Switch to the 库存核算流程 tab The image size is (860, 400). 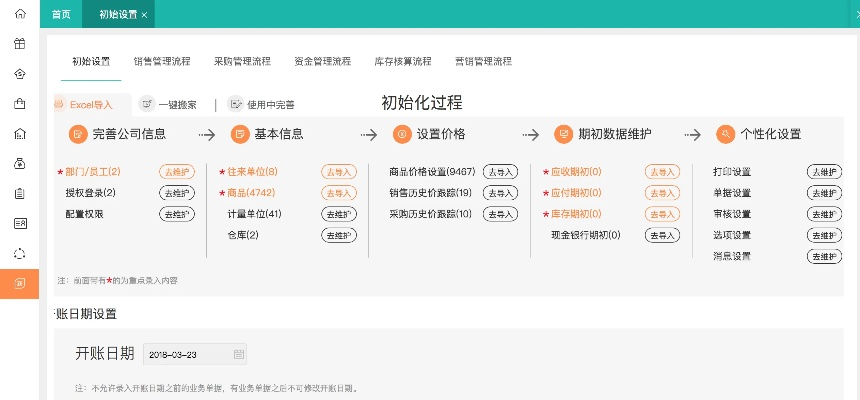tap(402, 61)
